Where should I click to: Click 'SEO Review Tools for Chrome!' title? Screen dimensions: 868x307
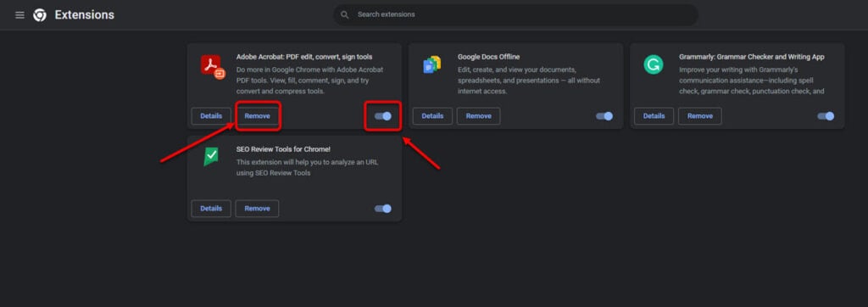(283, 149)
